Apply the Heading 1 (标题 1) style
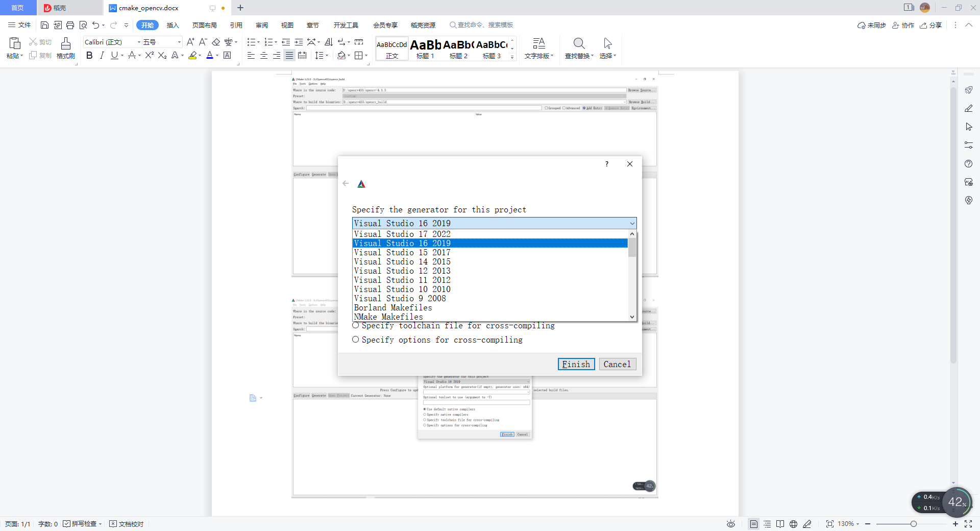This screenshot has width=980, height=531. pyautogui.click(x=425, y=49)
